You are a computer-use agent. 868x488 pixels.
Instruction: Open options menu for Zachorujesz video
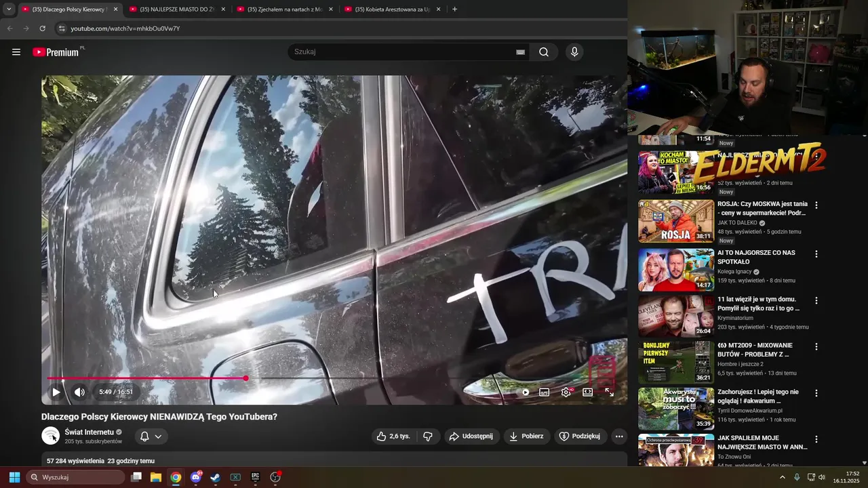[x=816, y=393]
